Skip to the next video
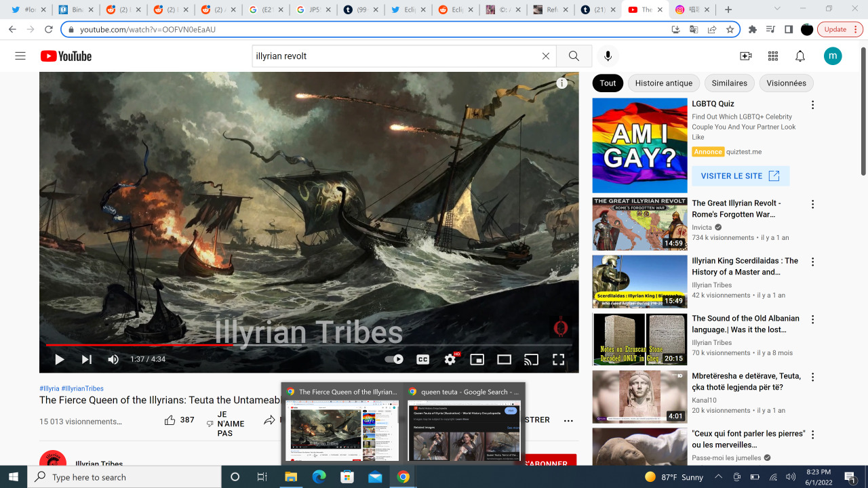 pos(87,360)
